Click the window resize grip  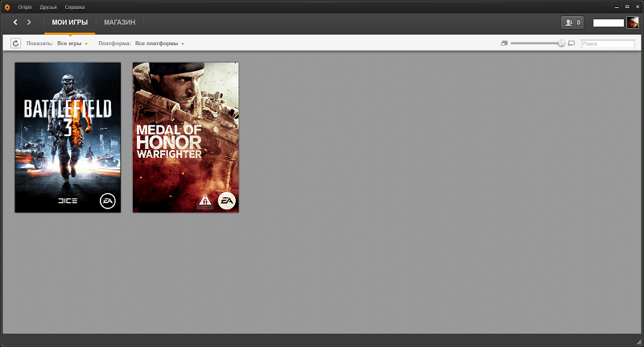(638, 342)
